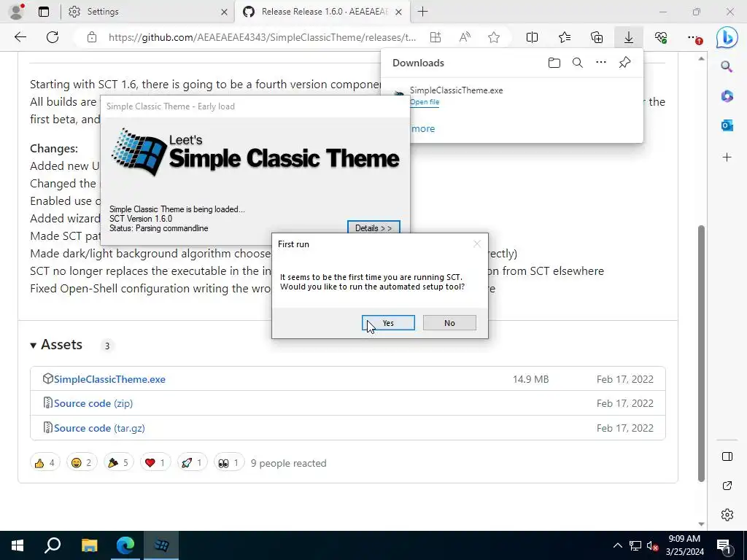Click the 'more' link in Downloads
The width and height of the screenshot is (747, 560).
pos(423,128)
